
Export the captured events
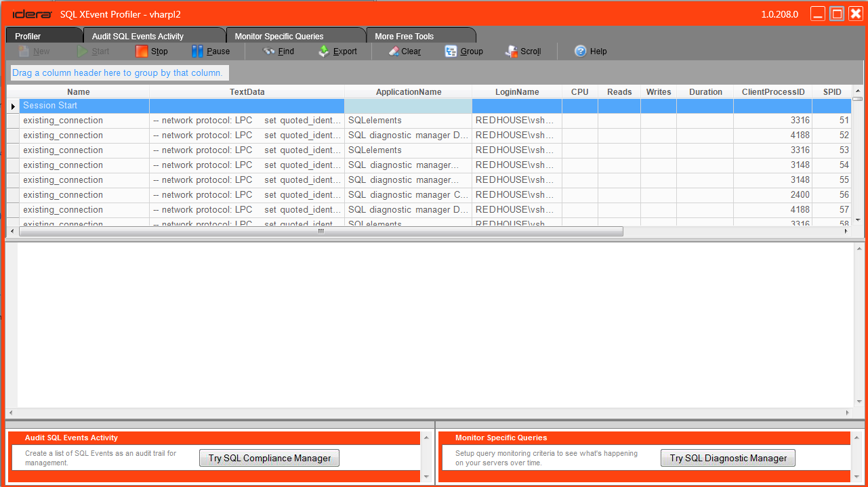point(337,51)
